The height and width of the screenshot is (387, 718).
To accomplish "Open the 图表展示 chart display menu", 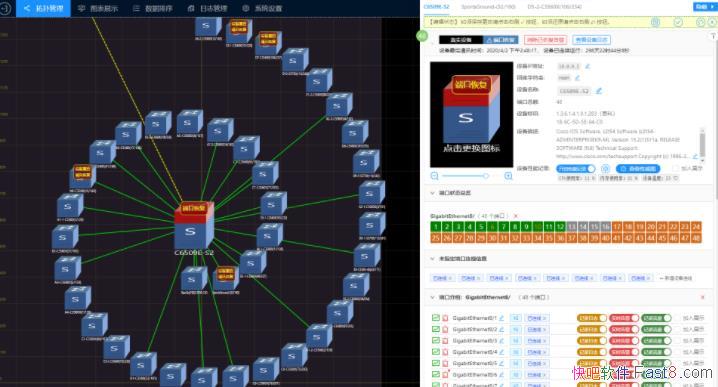I will point(98,8).
